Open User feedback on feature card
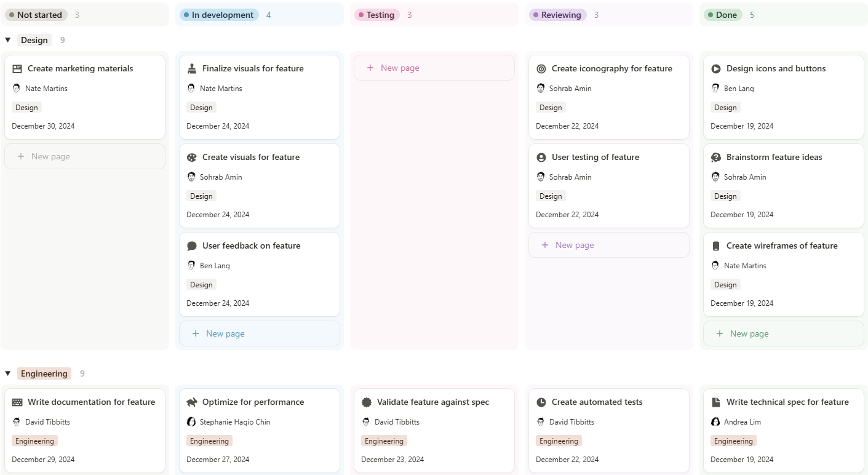This screenshot has width=868, height=475. click(260, 274)
